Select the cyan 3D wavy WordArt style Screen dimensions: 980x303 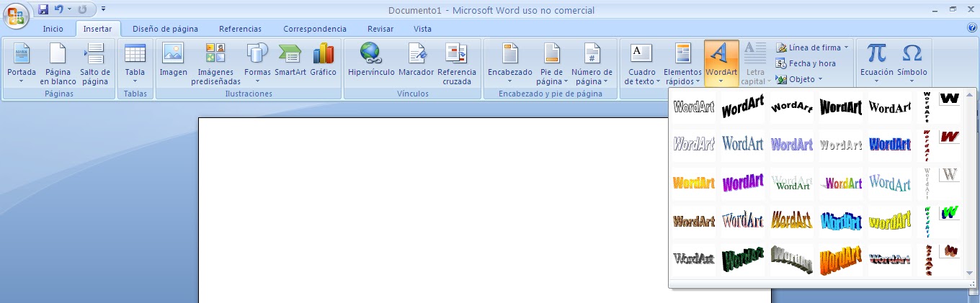coord(841,221)
